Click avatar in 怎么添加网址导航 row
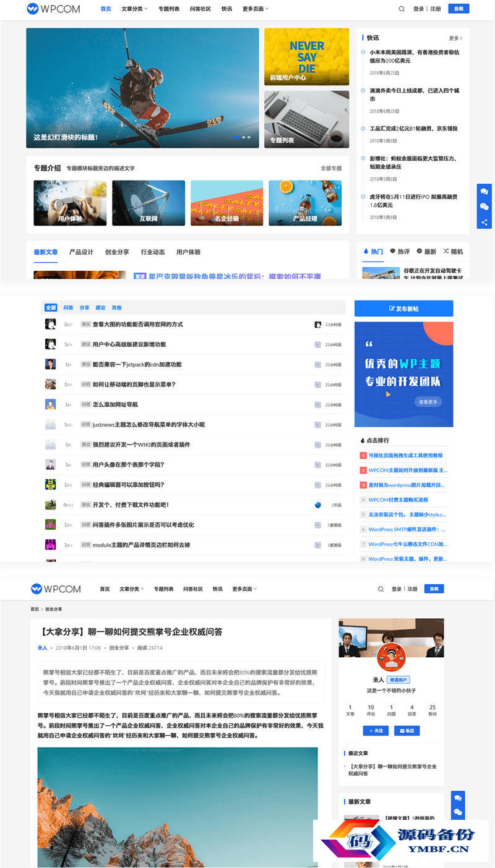Screen dimensions: 495x868 coord(51,404)
